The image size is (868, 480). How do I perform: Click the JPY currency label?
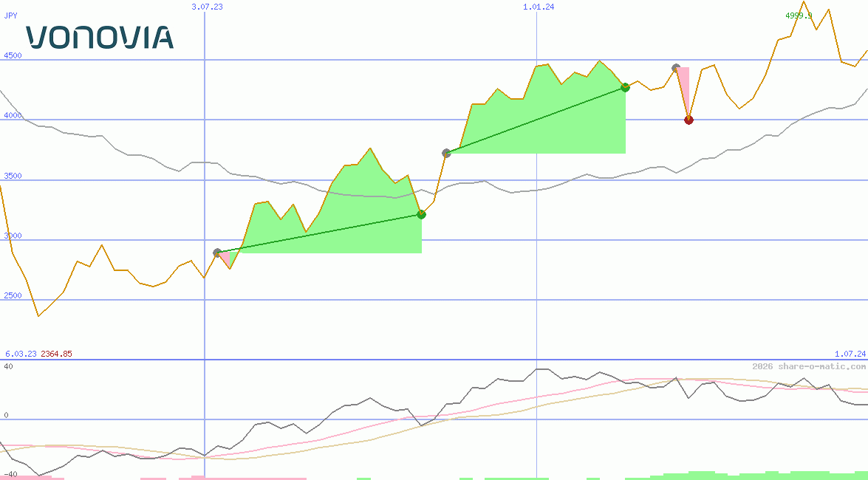click(x=11, y=16)
